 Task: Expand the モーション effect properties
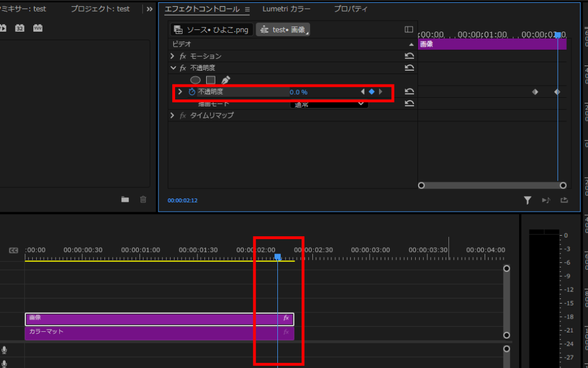pyautogui.click(x=172, y=56)
